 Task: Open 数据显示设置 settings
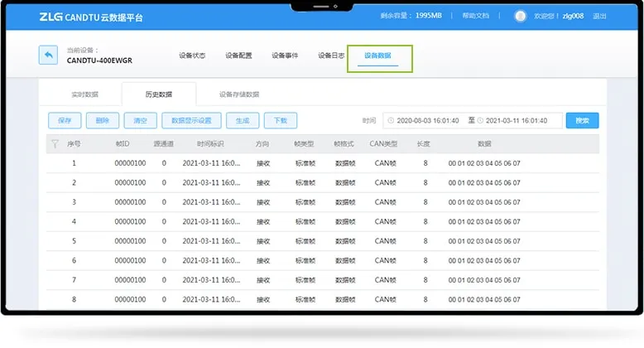click(191, 121)
